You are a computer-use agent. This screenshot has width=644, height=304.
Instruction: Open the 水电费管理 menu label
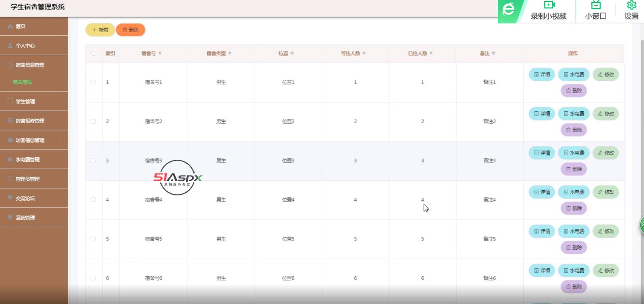point(28,160)
